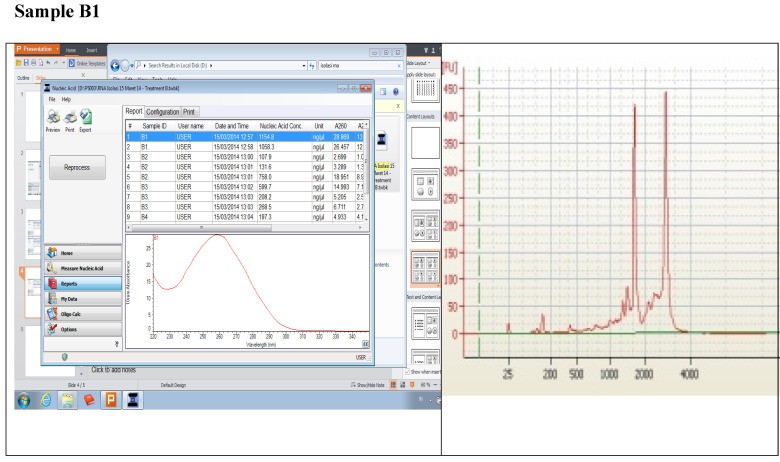Image resolution: width=780 pixels, height=462 pixels.
Task: Open Options in the sidebar
Action: click(83, 329)
